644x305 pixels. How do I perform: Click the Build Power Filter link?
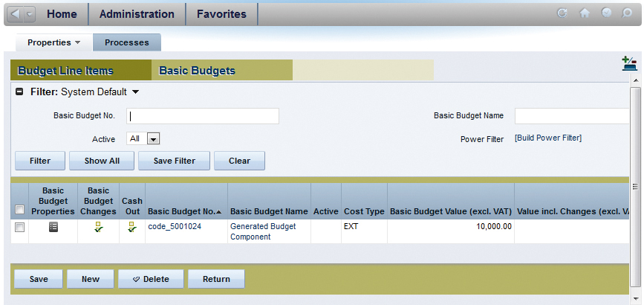(548, 138)
